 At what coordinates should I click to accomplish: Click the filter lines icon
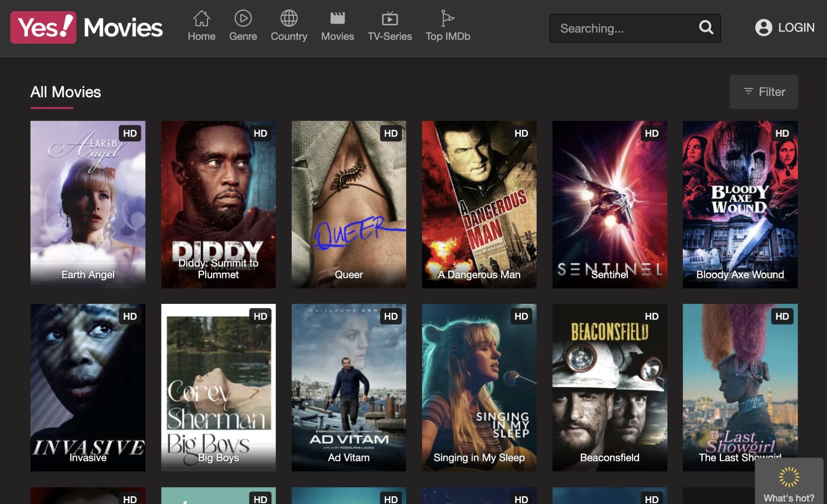click(748, 91)
